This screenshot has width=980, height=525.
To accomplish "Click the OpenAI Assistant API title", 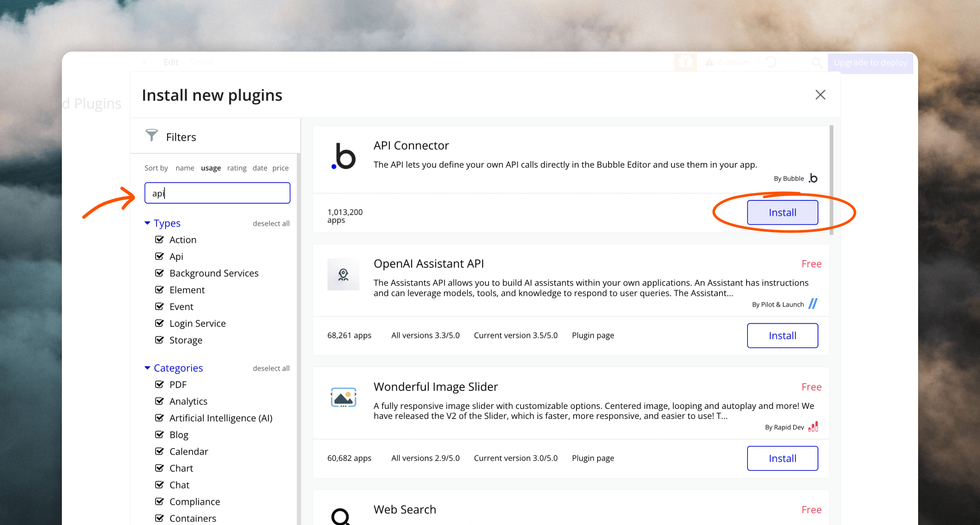I will tap(429, 264).
